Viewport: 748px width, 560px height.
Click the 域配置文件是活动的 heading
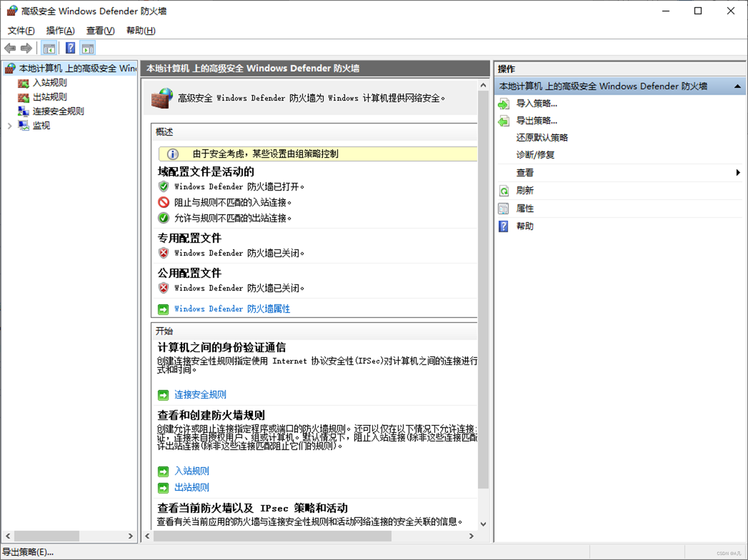click(x=206, y=172)
